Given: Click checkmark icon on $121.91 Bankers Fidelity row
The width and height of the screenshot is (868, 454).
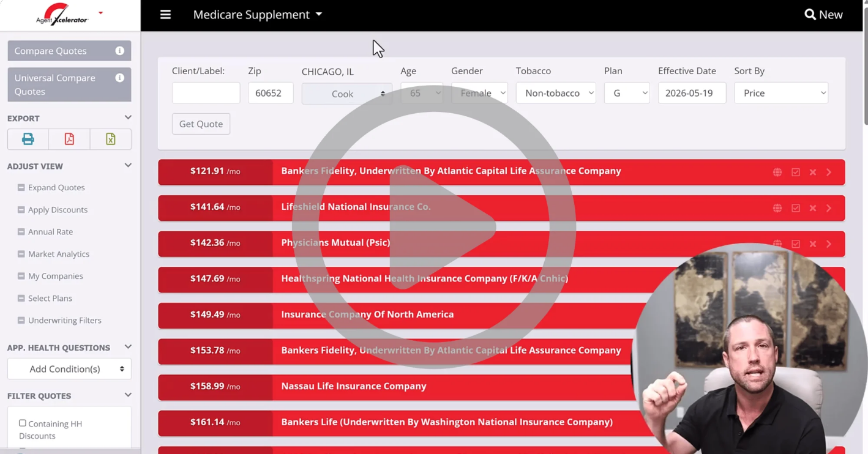Looking at the screenshot, I should [796, 173].
